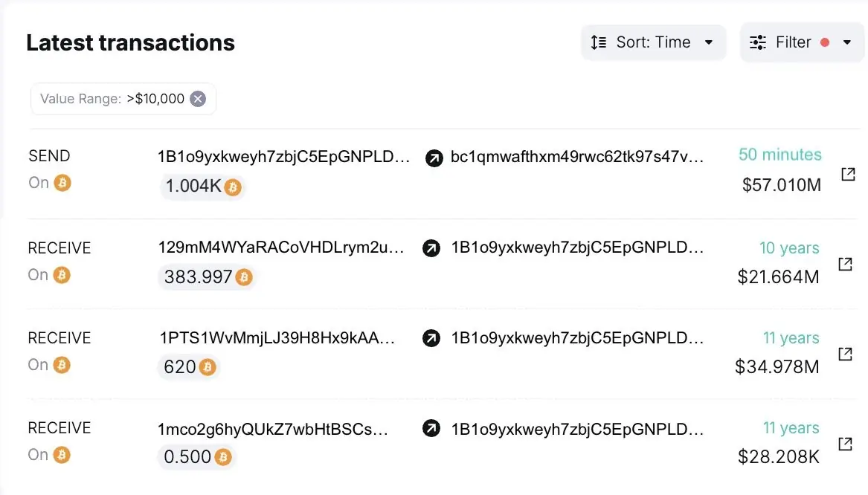868x495 pixels.
Task: Click the On Bitcoin chain icon in the 620 row
Action: (62, 365)
